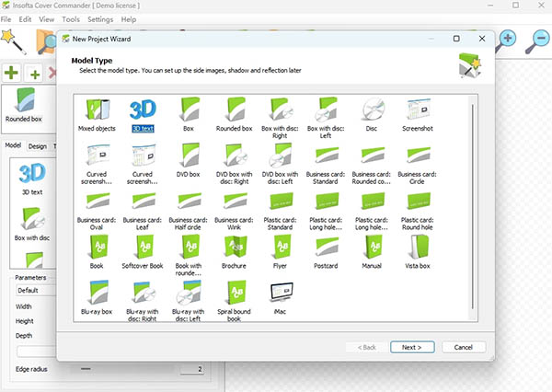Select the 3D text model in wizard

click(143, 114)
